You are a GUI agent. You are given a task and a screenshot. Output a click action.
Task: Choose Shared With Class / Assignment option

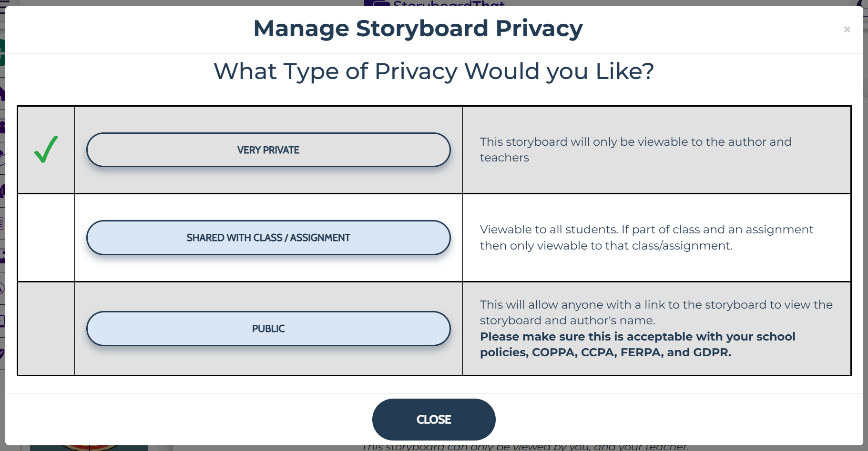[268, 238]
